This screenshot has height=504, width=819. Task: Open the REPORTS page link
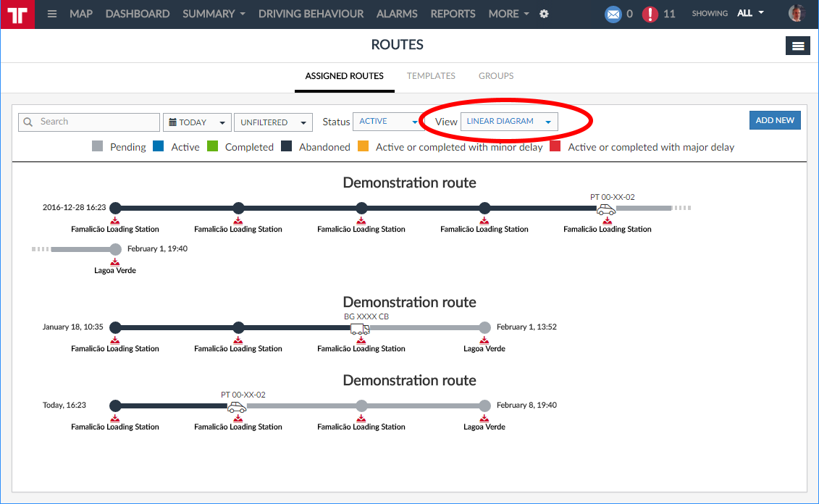tap(453, 14)
